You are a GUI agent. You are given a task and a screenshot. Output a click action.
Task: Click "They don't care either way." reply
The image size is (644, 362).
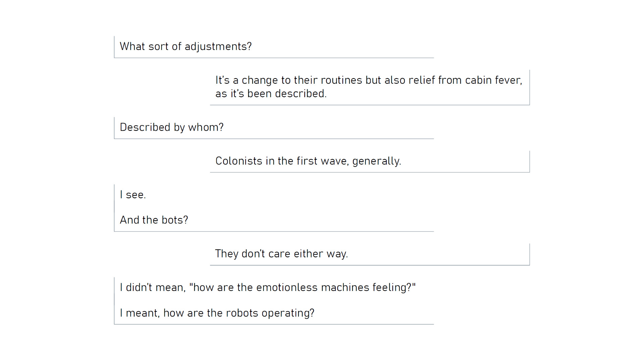(x=281, y=254)
